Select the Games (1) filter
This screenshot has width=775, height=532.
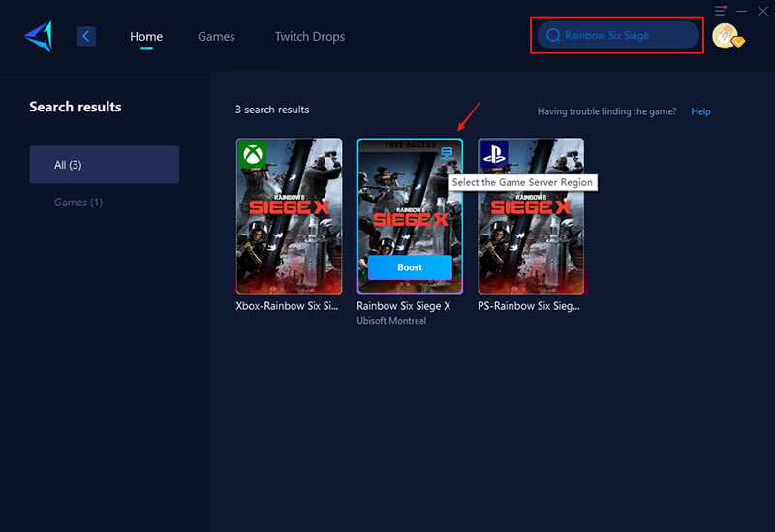pyautogui.click(x=78, y=203)
